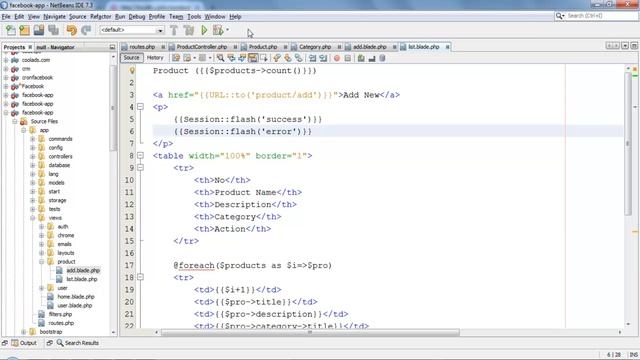Open the File menu

(x=6, y=16)
